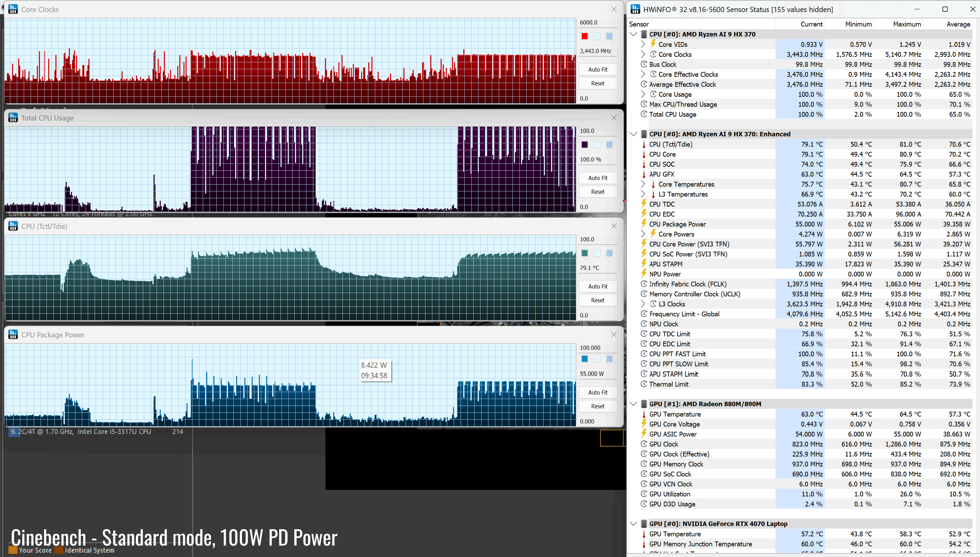980x557 pixels.
Task: Expand the Core Effective Clocks row
Action: pos(643,74)
